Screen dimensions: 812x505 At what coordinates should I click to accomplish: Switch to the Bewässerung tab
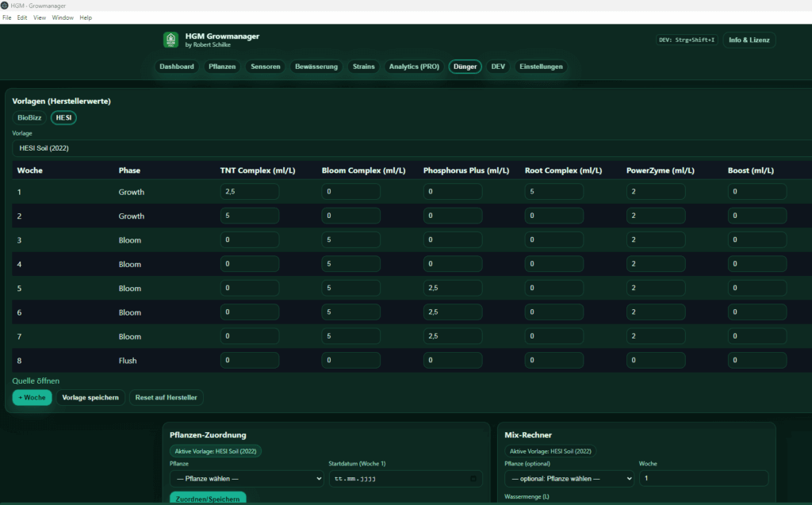pos(316,67)
